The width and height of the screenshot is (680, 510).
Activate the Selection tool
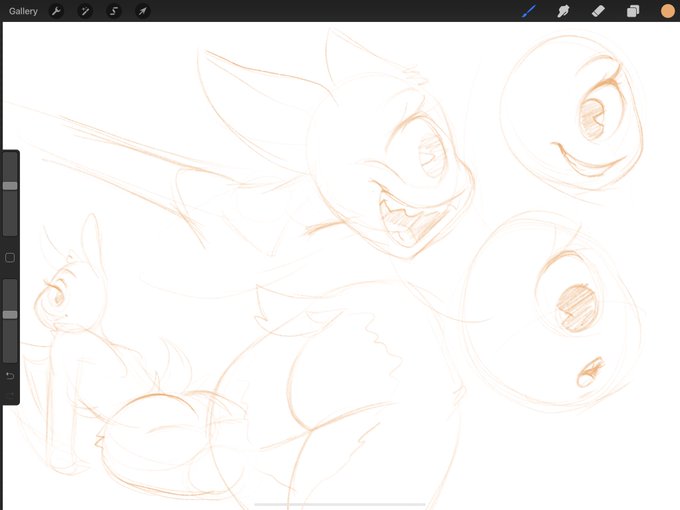[114, 11]
